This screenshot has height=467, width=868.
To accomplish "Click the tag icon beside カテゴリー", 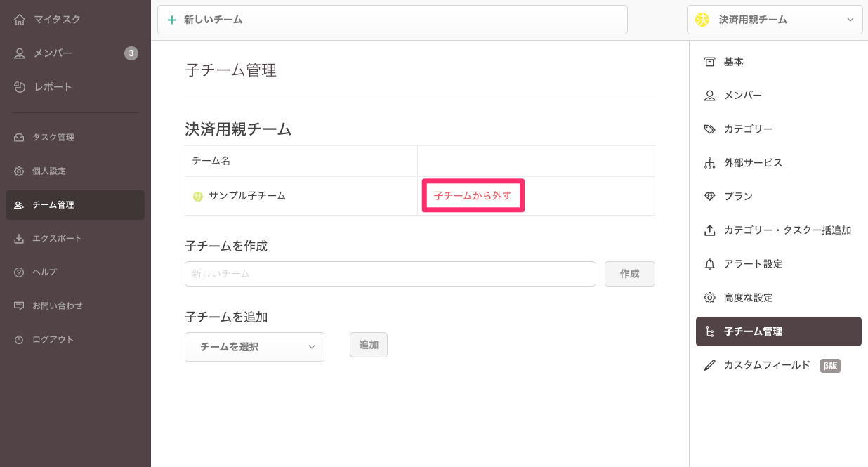I will (710, 129).
